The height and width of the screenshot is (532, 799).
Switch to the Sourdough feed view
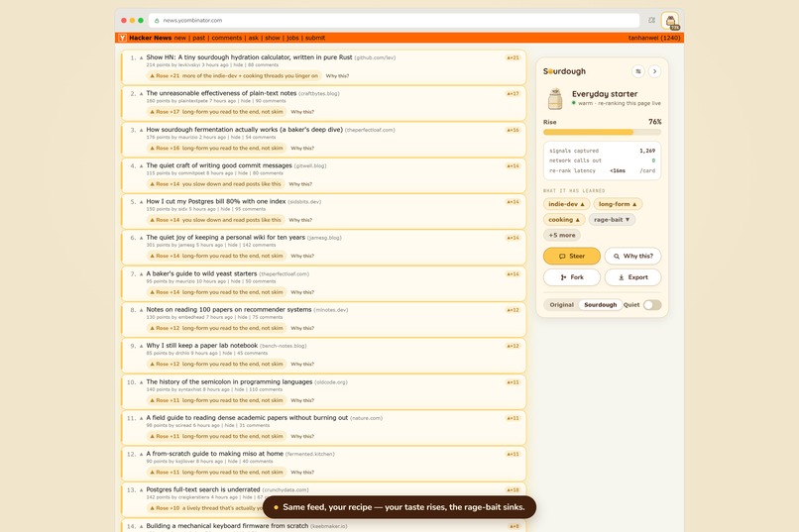601,305
